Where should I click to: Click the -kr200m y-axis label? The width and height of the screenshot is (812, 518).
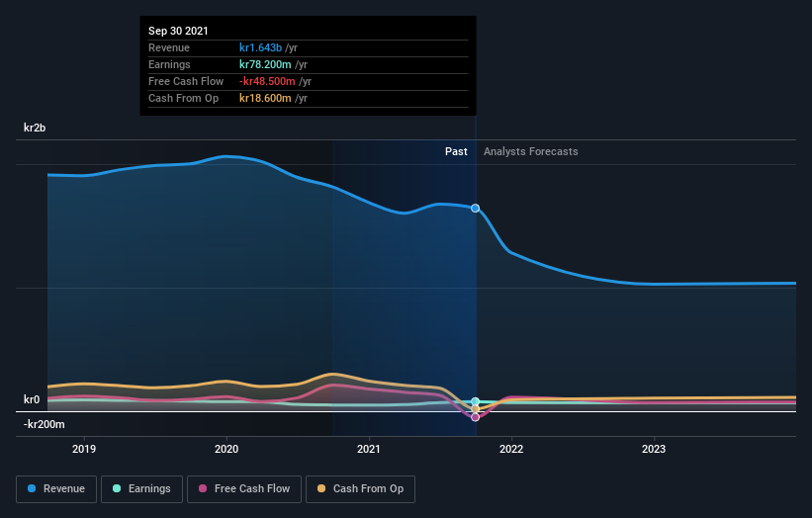pos(45,424)
